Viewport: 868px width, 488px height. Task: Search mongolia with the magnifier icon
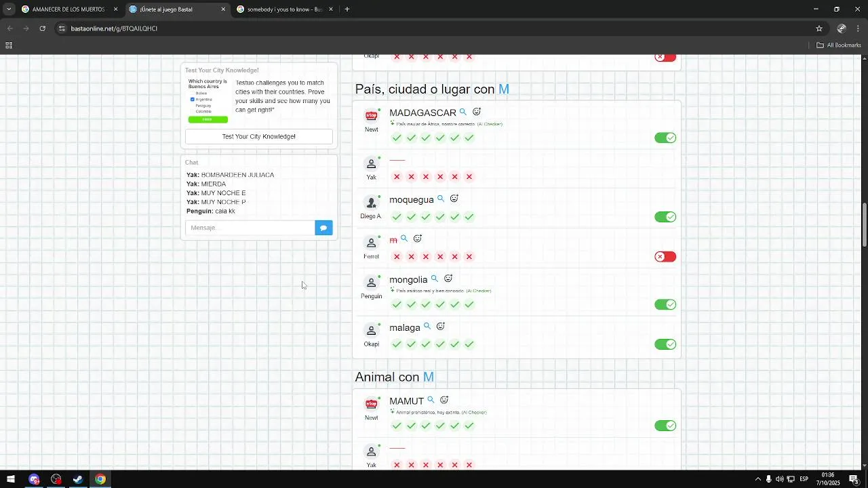pos(435,279)
